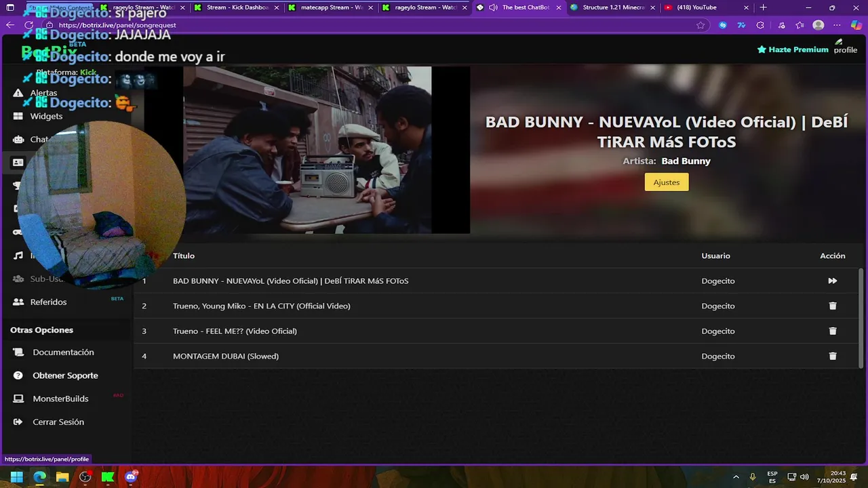
Task: Click the music note sidebar icon
Action: pos(18,256)
